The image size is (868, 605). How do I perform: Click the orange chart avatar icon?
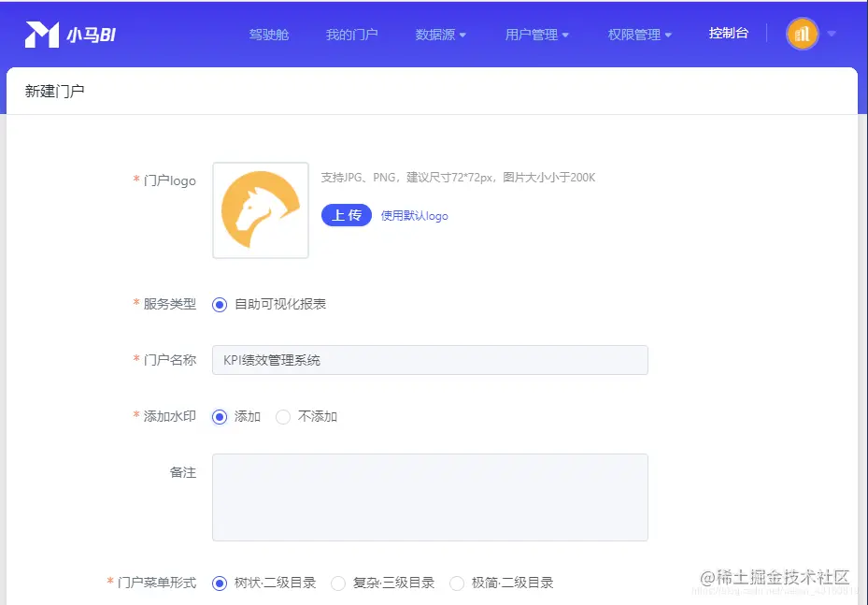coord(802,34)
